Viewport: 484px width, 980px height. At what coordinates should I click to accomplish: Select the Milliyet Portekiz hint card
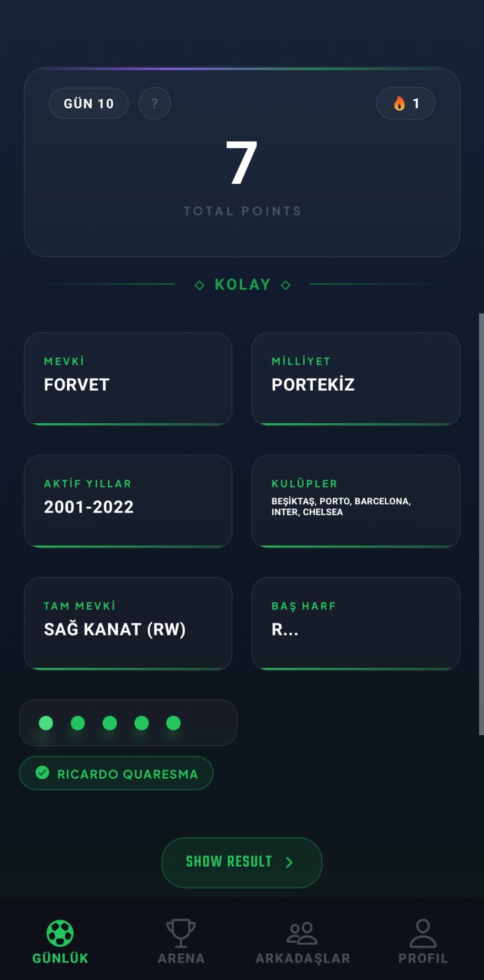tap(356, 378)
